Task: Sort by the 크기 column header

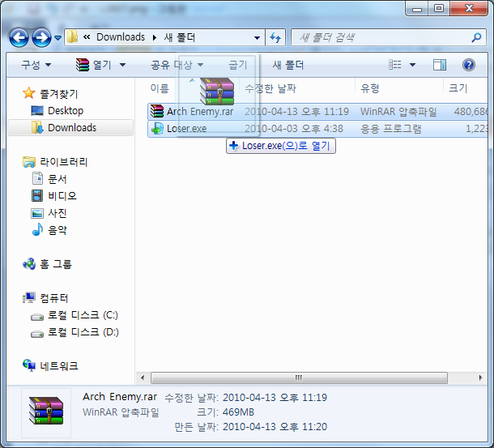Action: (x=458, y=88)
